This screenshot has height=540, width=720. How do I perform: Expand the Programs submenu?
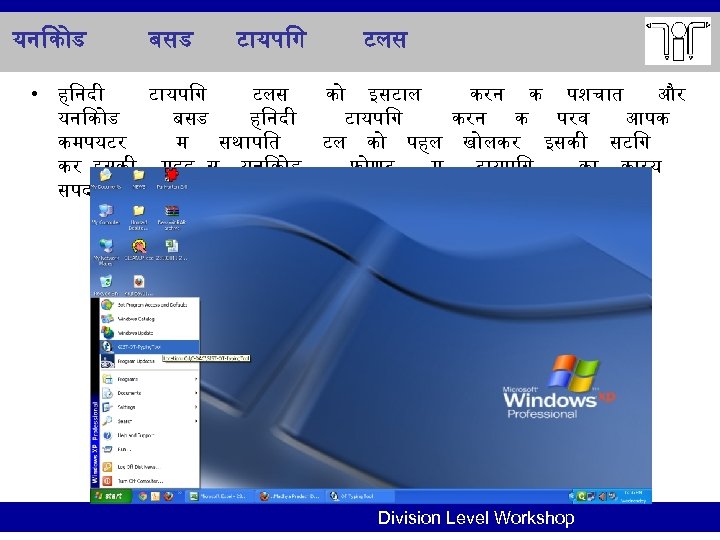pyautogui.click(x=150, y=379)
